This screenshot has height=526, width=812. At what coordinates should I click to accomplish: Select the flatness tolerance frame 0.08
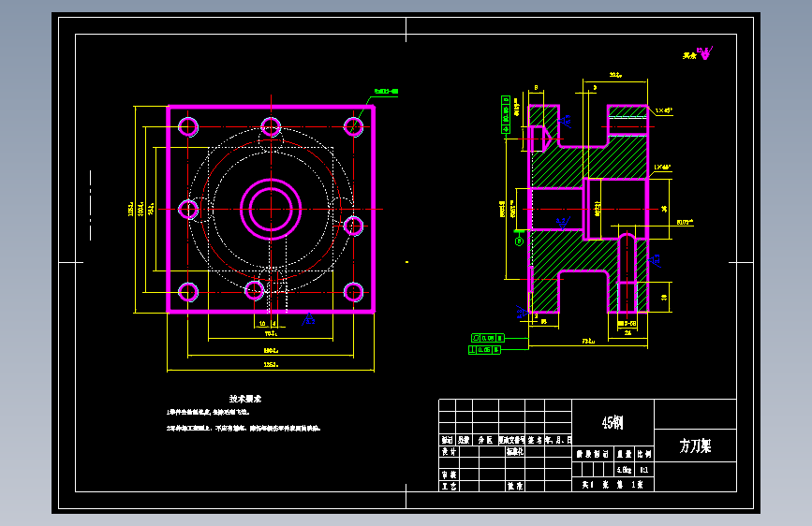487,338
